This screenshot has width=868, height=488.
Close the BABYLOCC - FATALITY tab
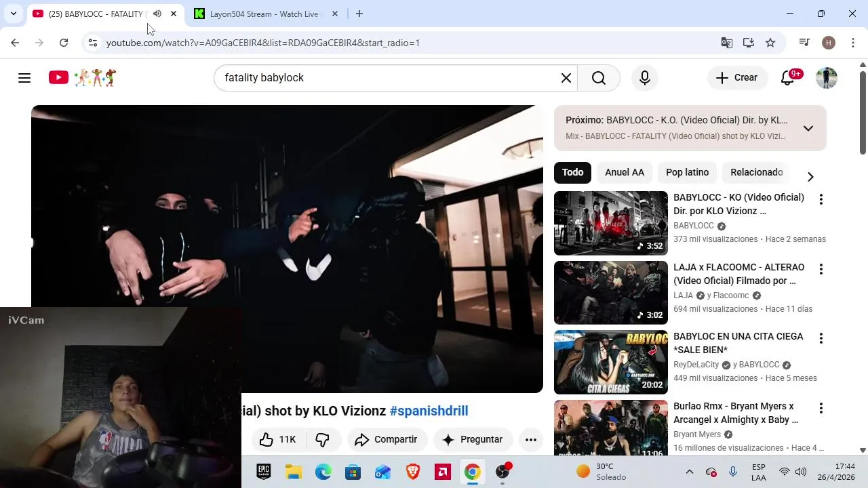pyautogui.click(x=173, y=14)
